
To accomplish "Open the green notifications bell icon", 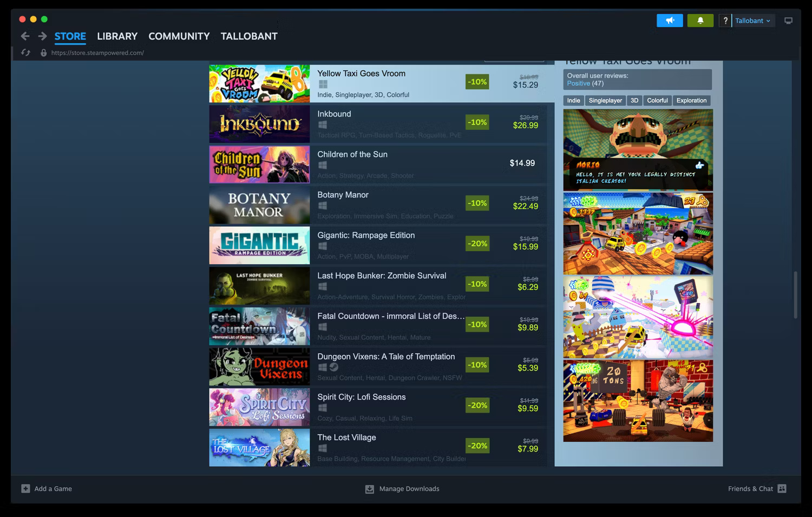I will coord(700,20).
